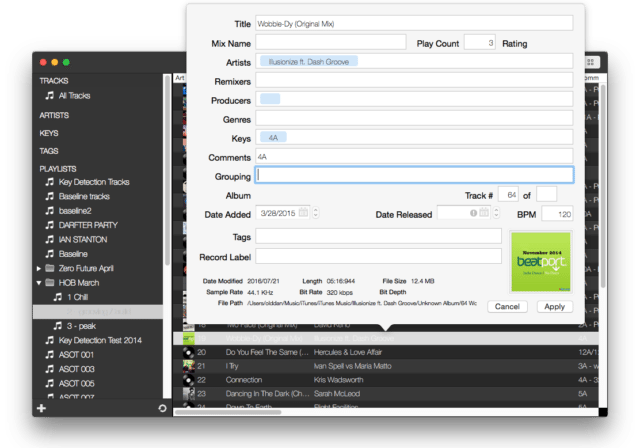
Task: Select the Baseline tracks playlist
Action: tap(84, 196)
